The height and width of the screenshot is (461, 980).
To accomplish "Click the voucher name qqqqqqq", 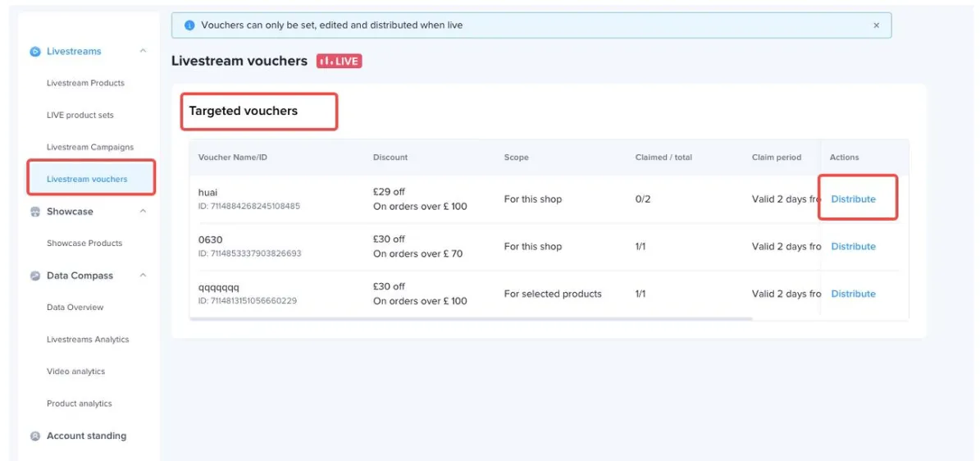I will tap(219, 287).
